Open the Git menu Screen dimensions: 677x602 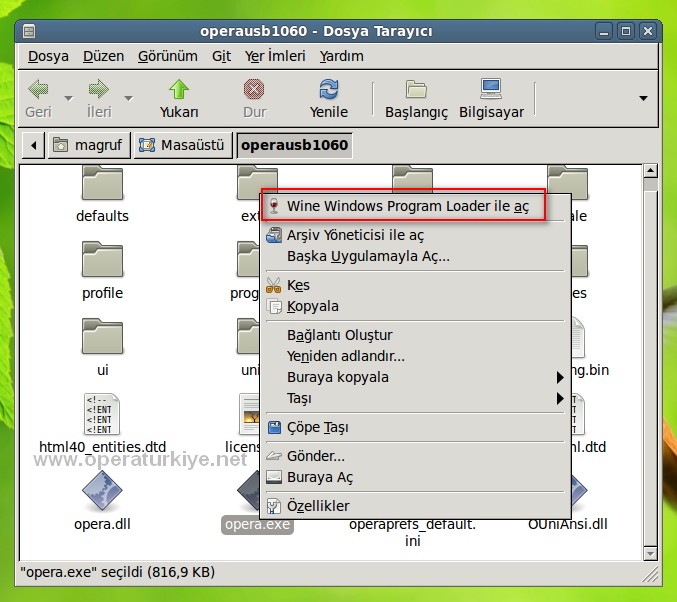pyautogui.click(x=221, y=56)
